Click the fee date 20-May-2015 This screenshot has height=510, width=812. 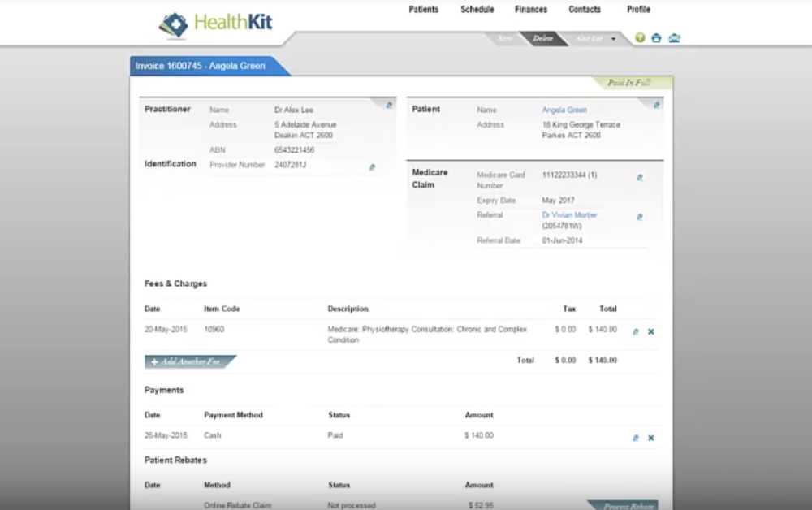pos(166,329)
